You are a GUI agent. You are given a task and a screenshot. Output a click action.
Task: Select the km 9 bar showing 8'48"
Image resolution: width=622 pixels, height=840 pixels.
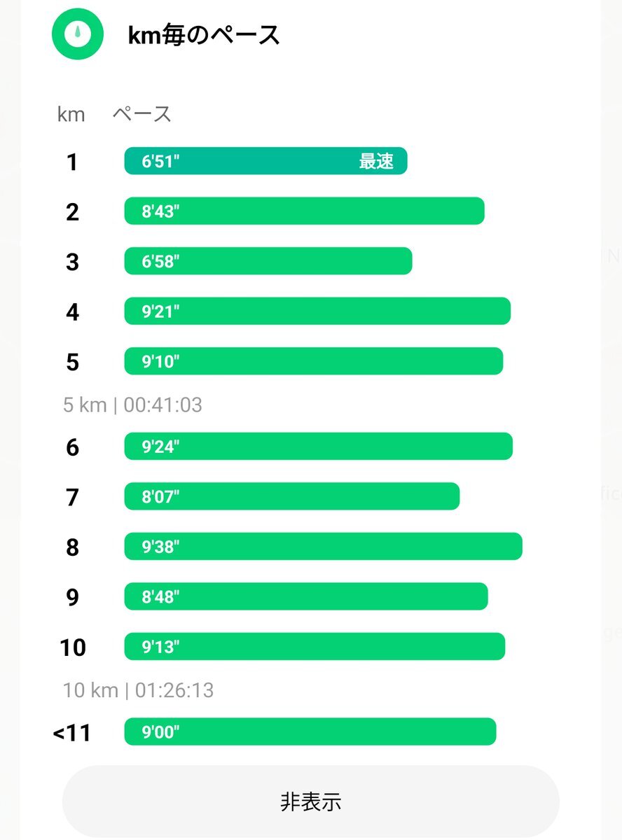point(306,596)
